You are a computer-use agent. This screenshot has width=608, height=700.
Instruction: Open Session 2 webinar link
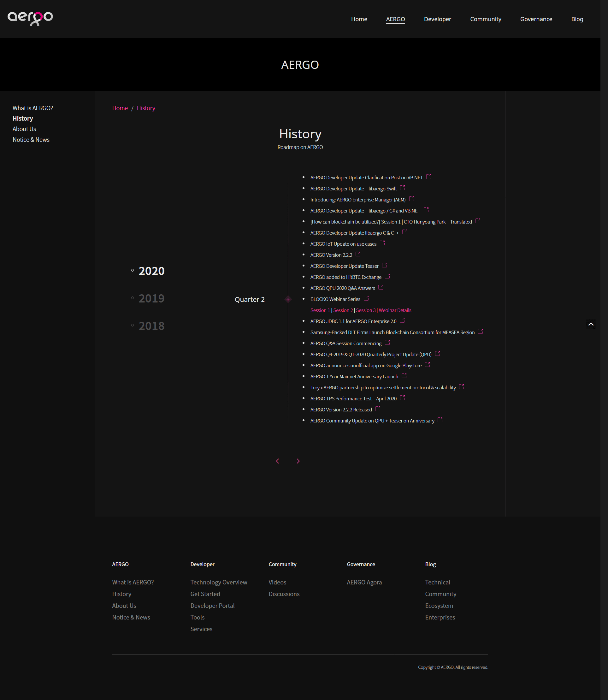coord(343,310)
